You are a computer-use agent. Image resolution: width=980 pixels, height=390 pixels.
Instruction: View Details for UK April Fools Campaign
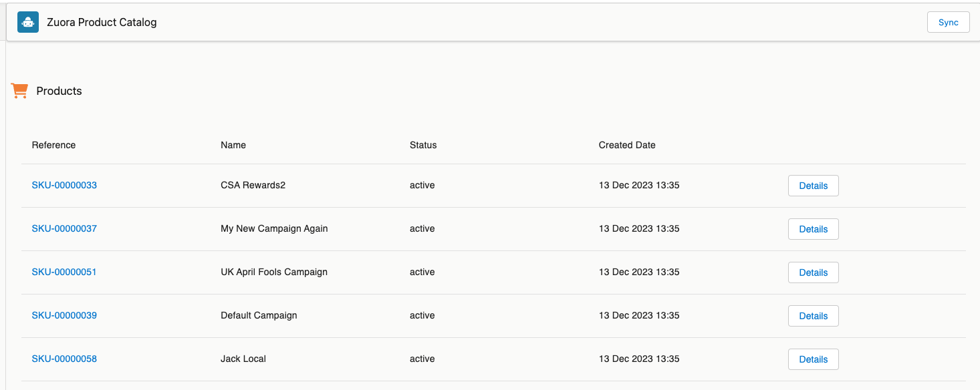pyautogui.click(x=813, y=272)
